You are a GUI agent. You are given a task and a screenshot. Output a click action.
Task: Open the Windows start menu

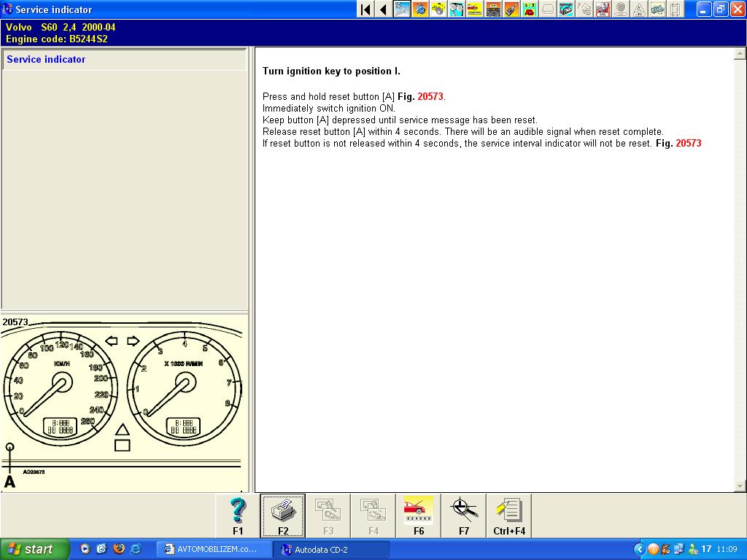[34, 549]
